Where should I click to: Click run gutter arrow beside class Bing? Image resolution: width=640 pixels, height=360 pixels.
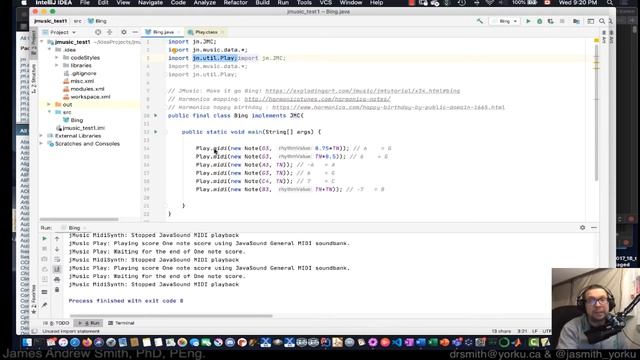click(156, 116)
